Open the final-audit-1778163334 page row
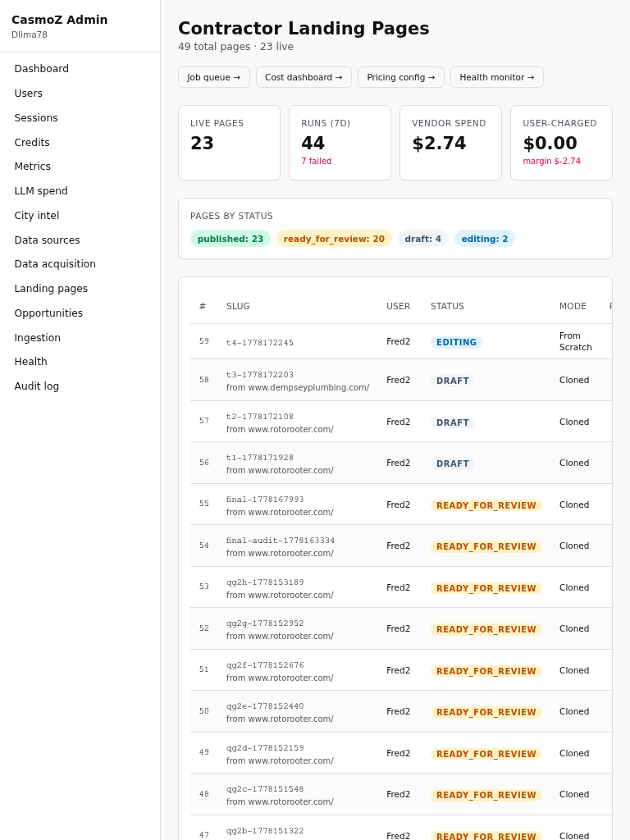The image size is (630, 840). pos(400,546)
